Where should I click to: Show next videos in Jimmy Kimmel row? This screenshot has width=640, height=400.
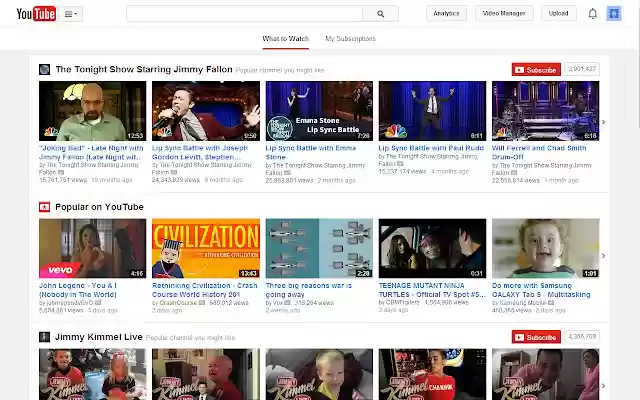point(603,386)
